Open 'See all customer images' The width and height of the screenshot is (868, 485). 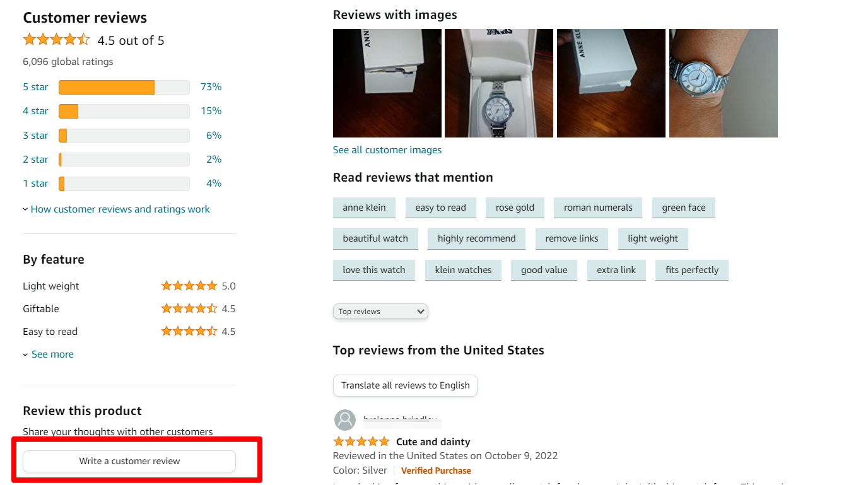coord(387,149)
